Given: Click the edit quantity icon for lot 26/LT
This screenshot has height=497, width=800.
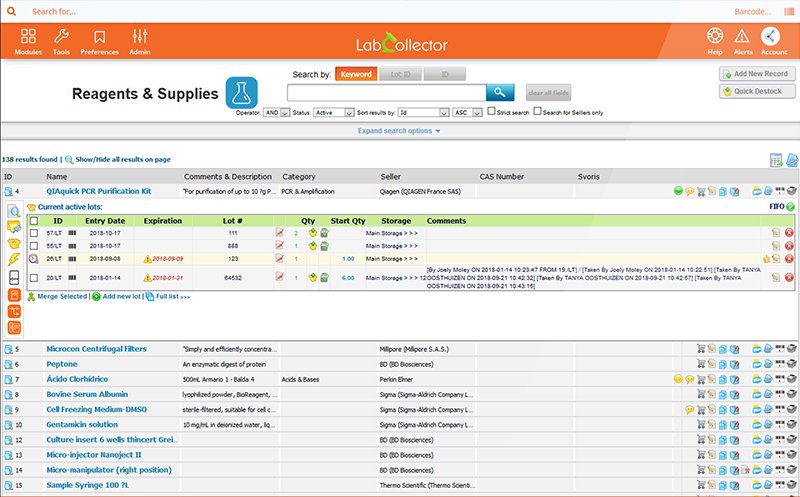Looking at the screenshot, I should point(279,259).
